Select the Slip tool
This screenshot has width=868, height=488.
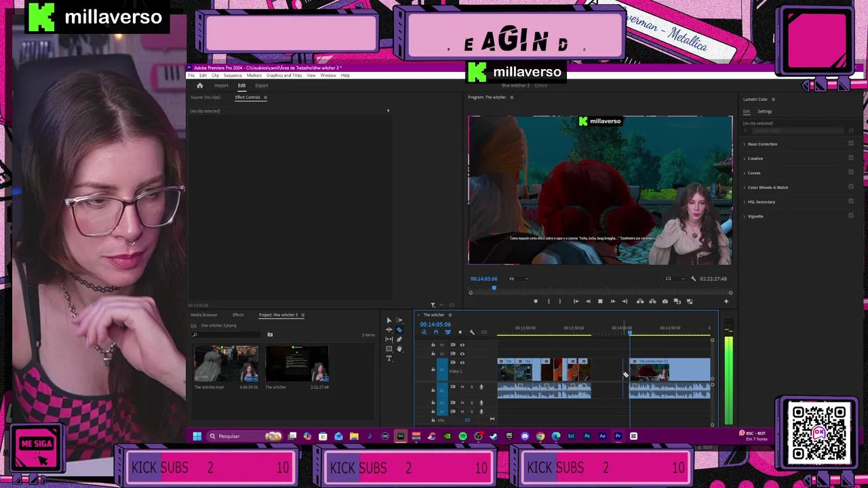[389, 339]
